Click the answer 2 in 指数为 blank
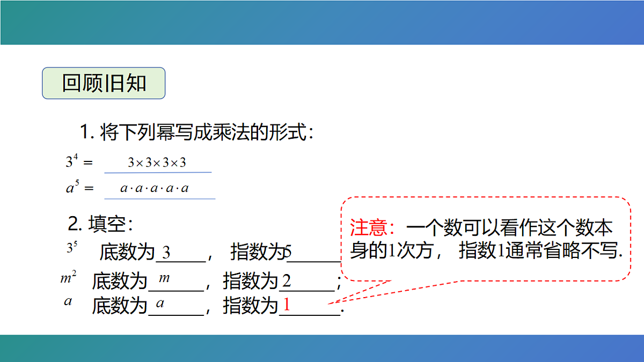The image size is (644, 362). 287,280
